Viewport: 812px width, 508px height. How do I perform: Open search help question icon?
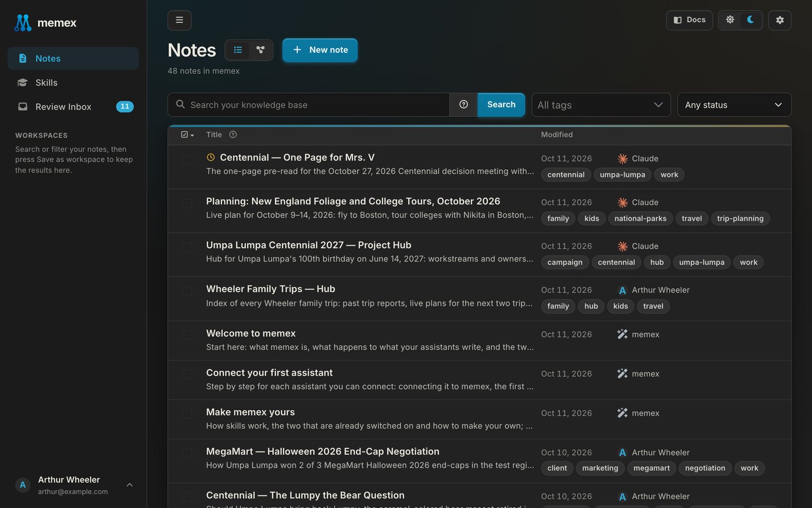(464, 104)
